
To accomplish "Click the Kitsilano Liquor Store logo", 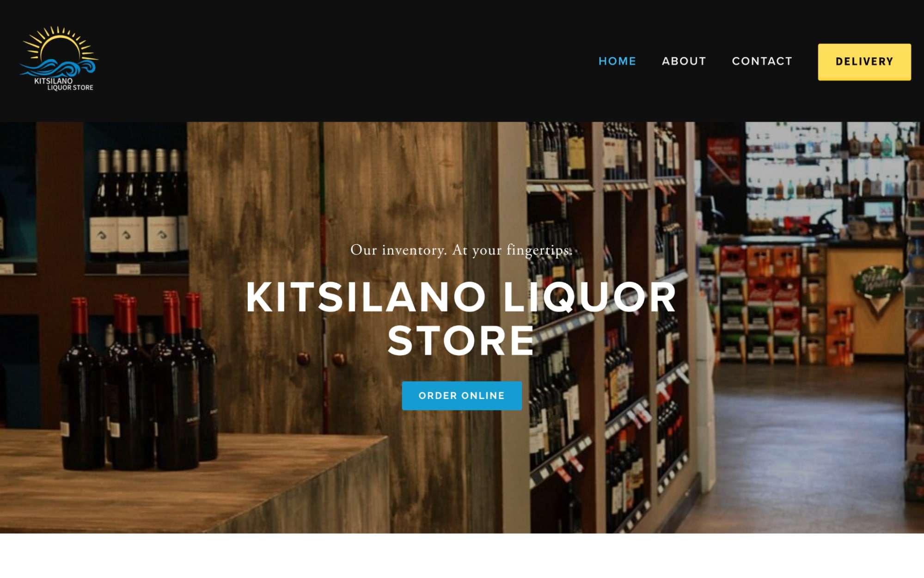I will [x=59, y=59].
